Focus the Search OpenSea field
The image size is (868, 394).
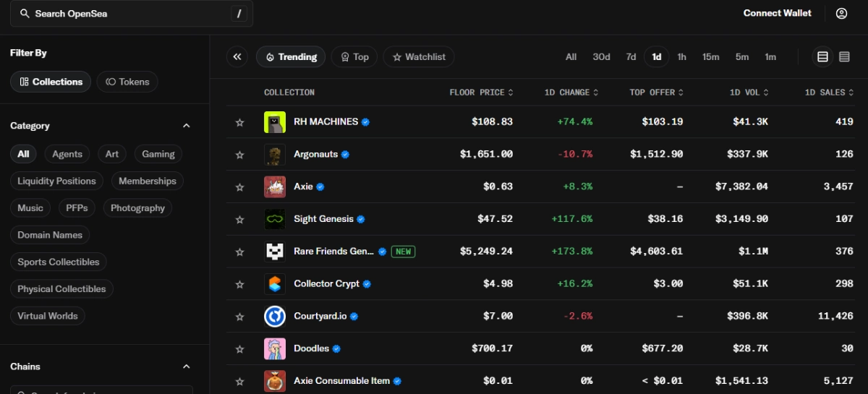(132, 13)
